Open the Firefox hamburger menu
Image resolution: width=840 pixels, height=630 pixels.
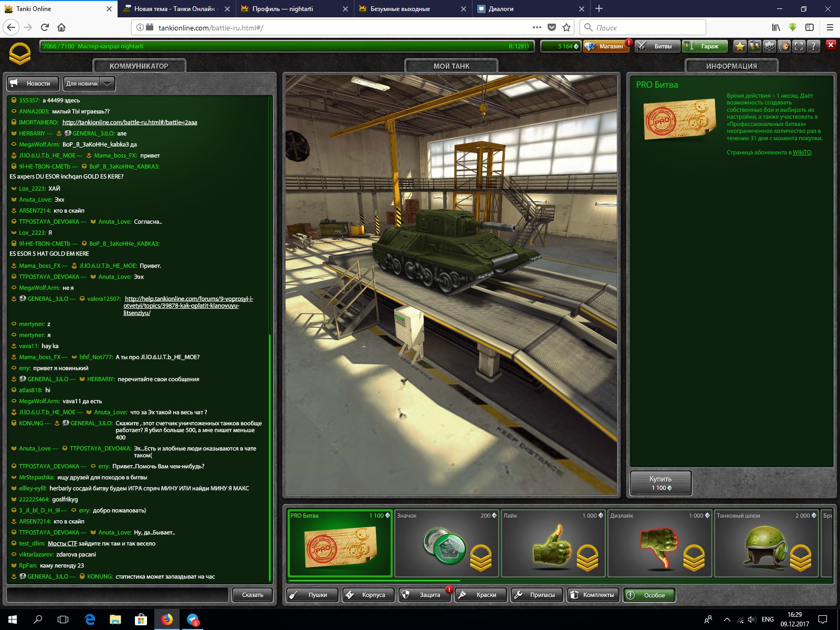click(x=830, y=27)
